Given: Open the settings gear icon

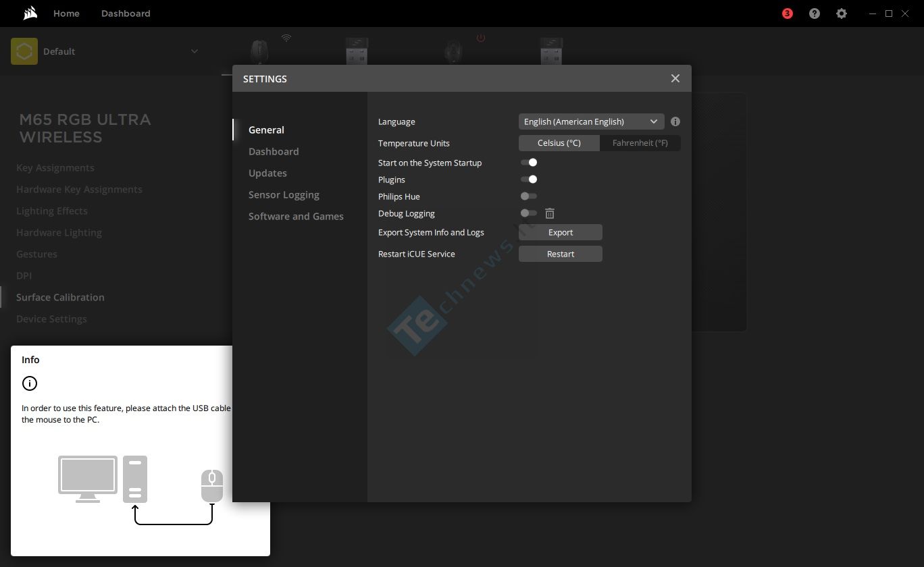Looking at the screenshot, I should pyautogui.click(x=842, y=13).
